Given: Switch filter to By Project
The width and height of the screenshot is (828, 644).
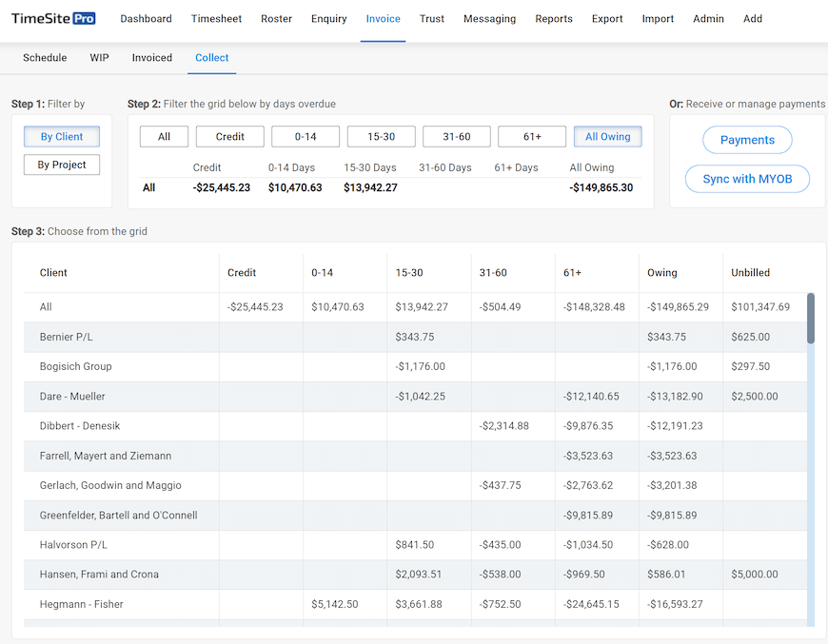Looking at the screenshot, I should [x=62, y=165].
